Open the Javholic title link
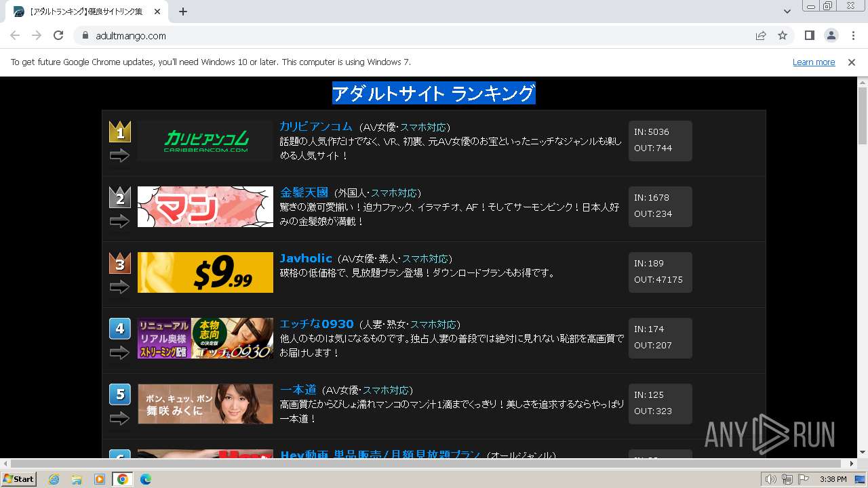868x488 pixels. (306, 258)
